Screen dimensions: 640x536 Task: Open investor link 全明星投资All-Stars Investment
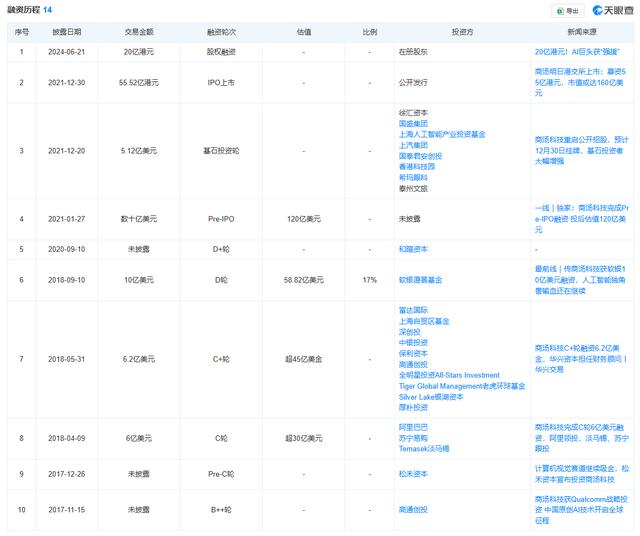(449, 375)
